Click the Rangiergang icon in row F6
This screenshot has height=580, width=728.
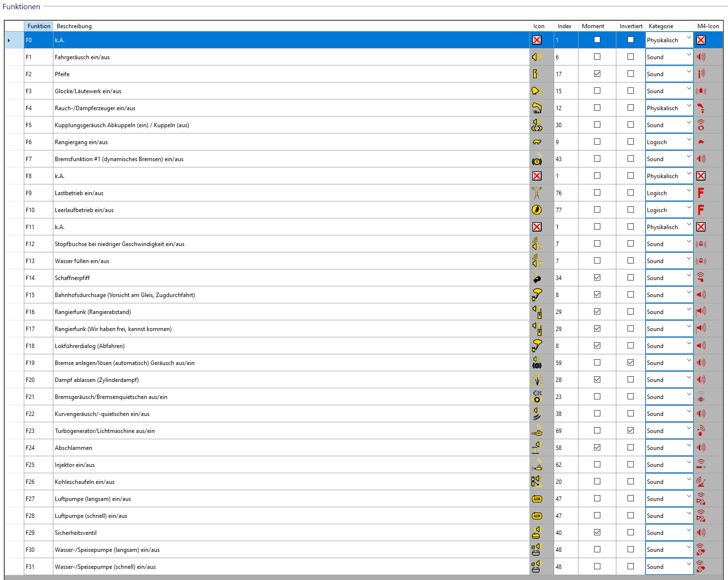click(x=536, y=142)
